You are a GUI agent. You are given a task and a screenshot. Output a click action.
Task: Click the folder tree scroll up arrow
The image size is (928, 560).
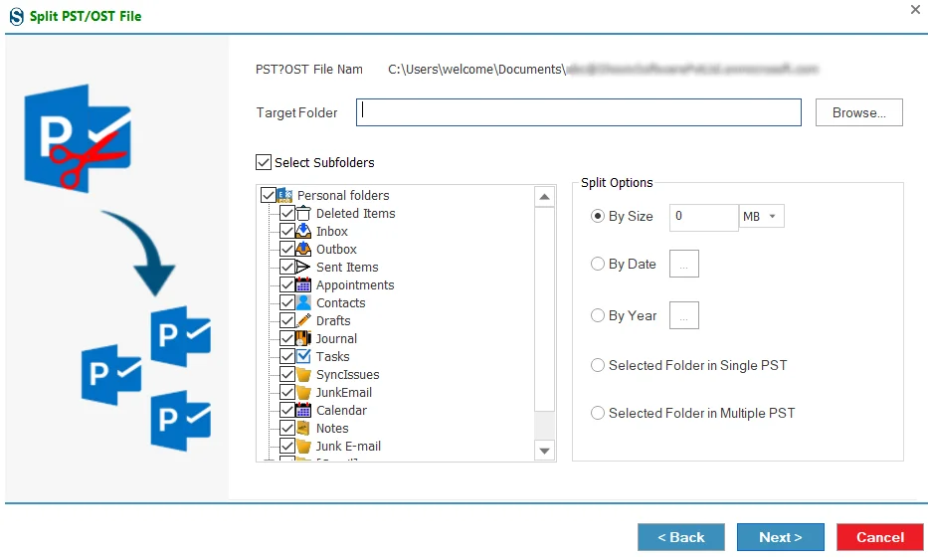544,197
